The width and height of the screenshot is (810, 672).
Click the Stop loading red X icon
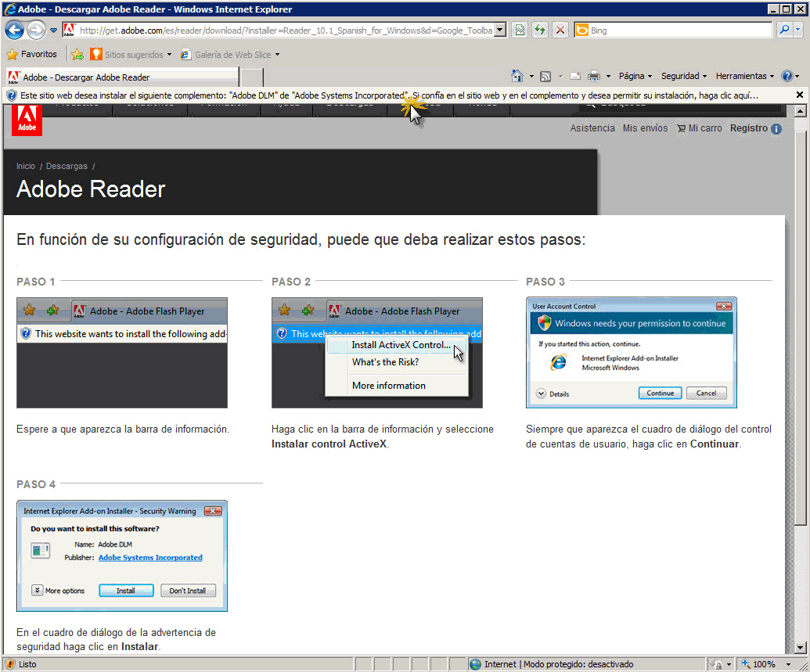click(x=560, y=31)
